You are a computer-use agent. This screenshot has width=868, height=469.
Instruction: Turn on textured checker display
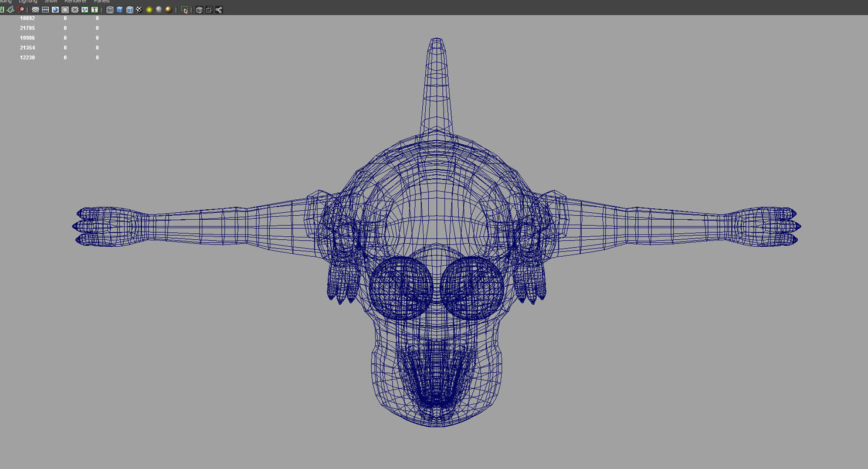pyautogui.click(x=139, y=10)
